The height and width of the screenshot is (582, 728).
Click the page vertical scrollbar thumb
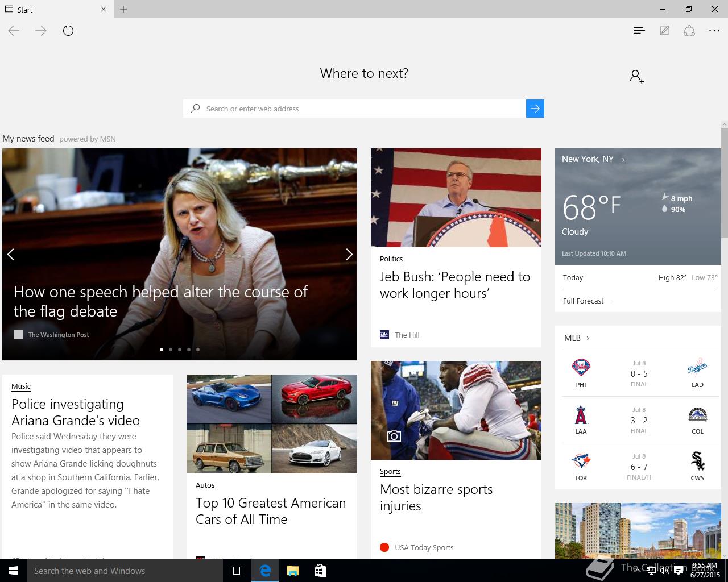click(725, 184)
